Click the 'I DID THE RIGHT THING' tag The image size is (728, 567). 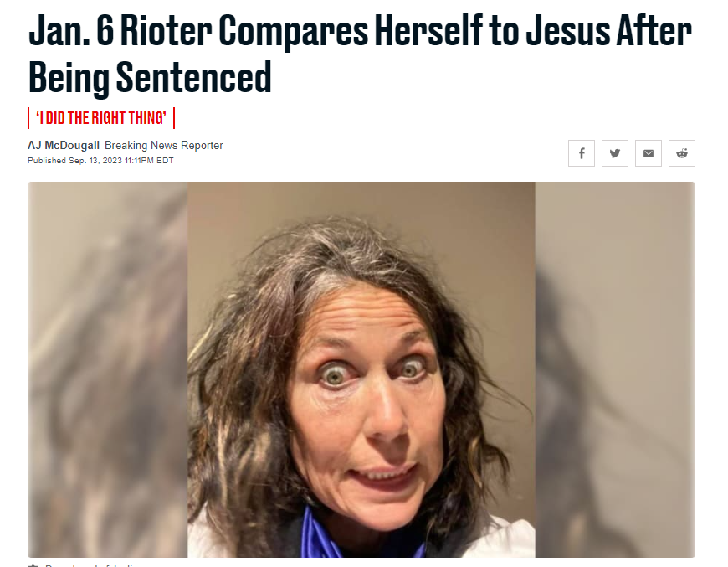101,118
